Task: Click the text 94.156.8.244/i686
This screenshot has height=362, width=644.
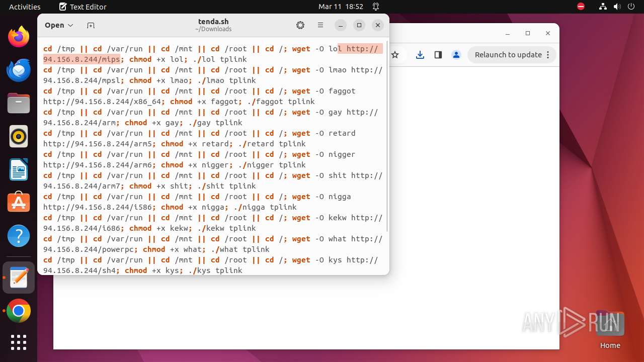Action: [82, 228]
